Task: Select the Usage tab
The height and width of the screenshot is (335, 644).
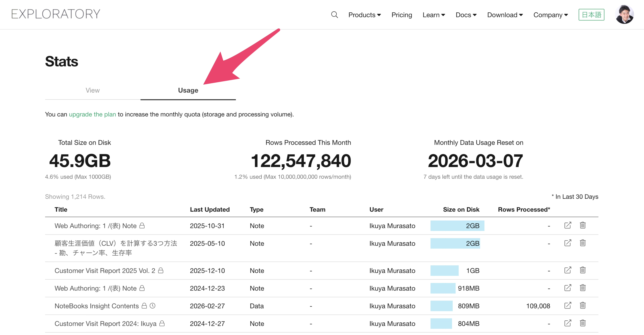Action: click(x=188, y=90)
